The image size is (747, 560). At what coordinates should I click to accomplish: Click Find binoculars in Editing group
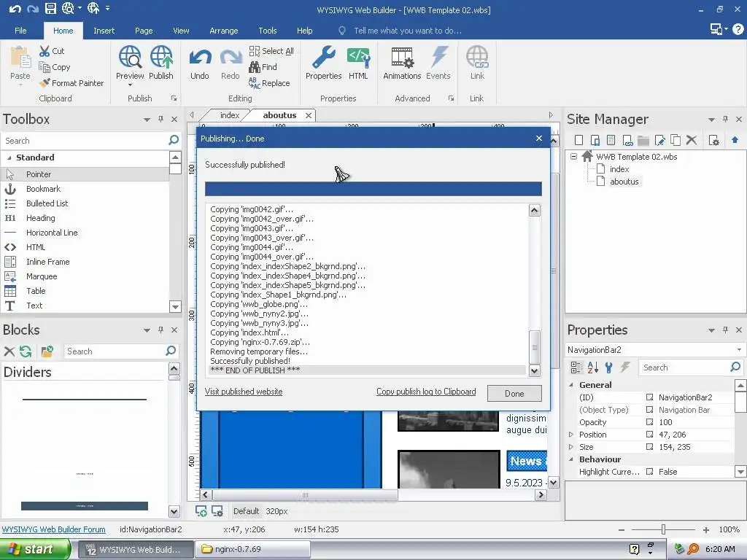coord(263,67)
